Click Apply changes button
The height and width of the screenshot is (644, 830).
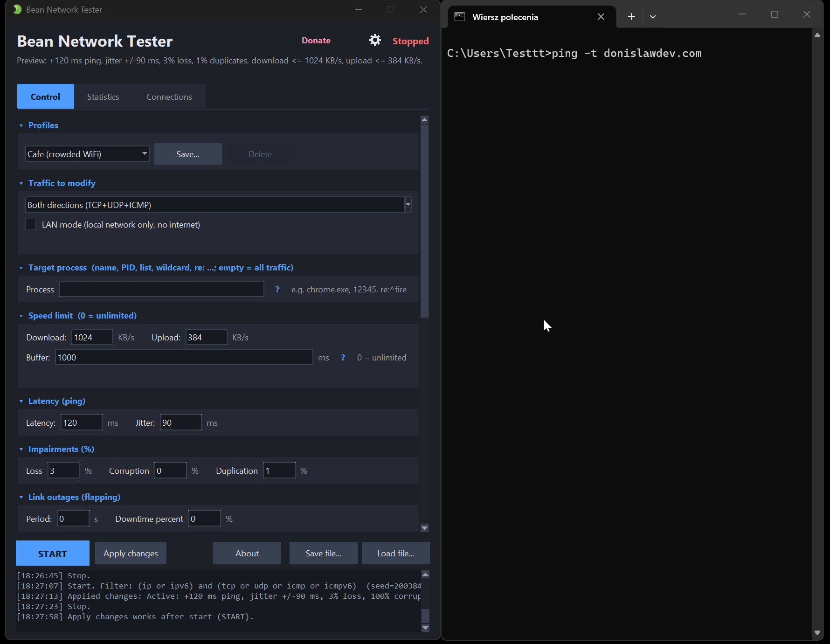pos(131,553)
